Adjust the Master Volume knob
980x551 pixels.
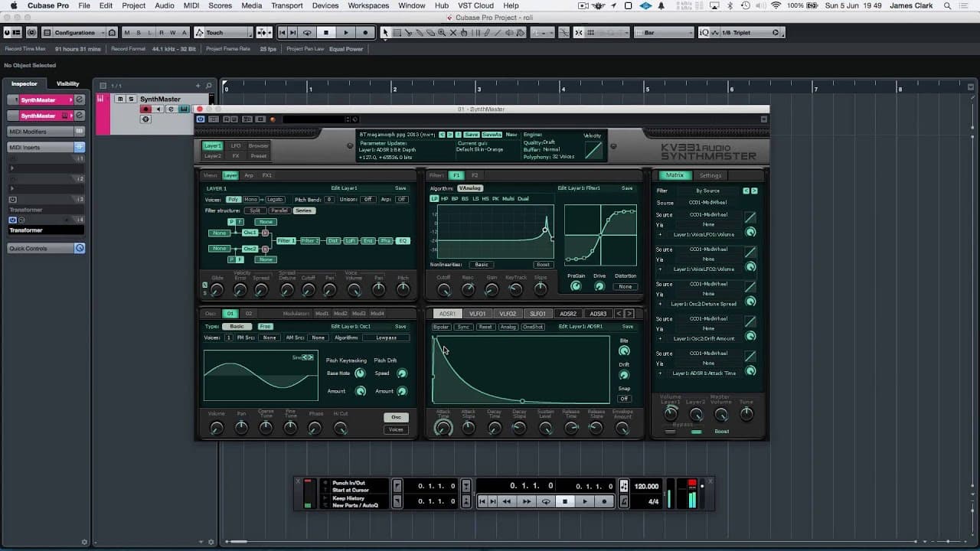pos(720,415)
